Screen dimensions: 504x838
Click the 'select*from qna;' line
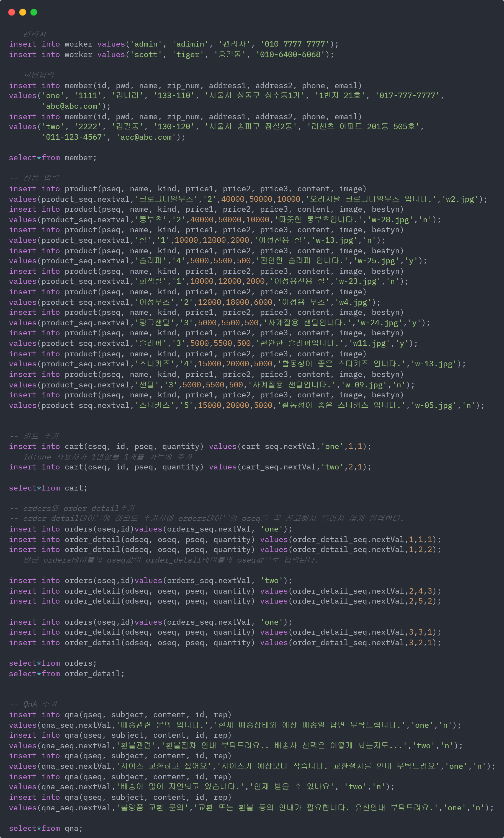tap(46, 828)
